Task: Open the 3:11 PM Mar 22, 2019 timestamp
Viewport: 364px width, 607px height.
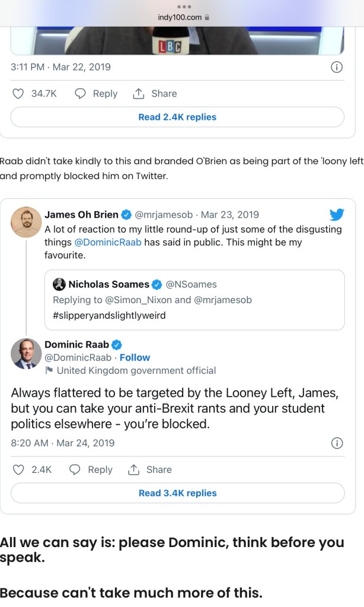Action: 60,67
